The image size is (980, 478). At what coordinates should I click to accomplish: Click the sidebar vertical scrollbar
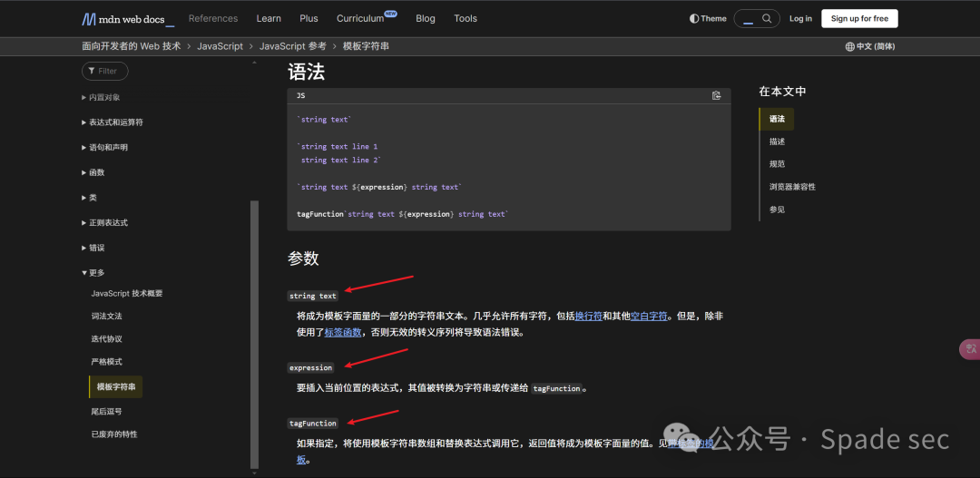[x=254, y=335]
